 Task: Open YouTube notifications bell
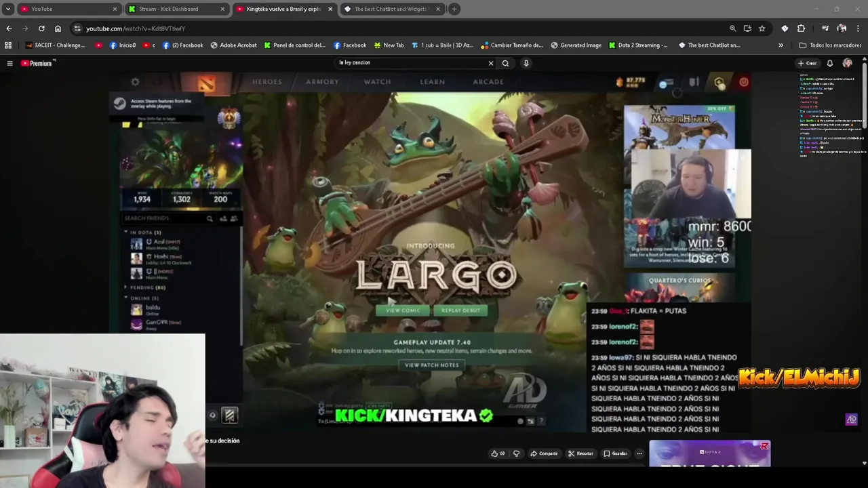pyautogui.click(x=829, y=63)
